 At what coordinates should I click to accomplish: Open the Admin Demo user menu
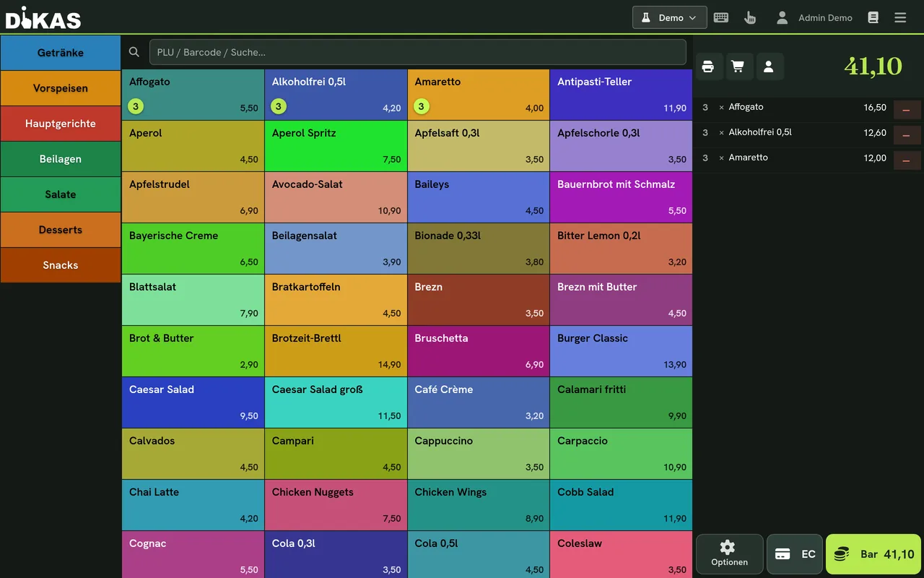click(814, 17)
